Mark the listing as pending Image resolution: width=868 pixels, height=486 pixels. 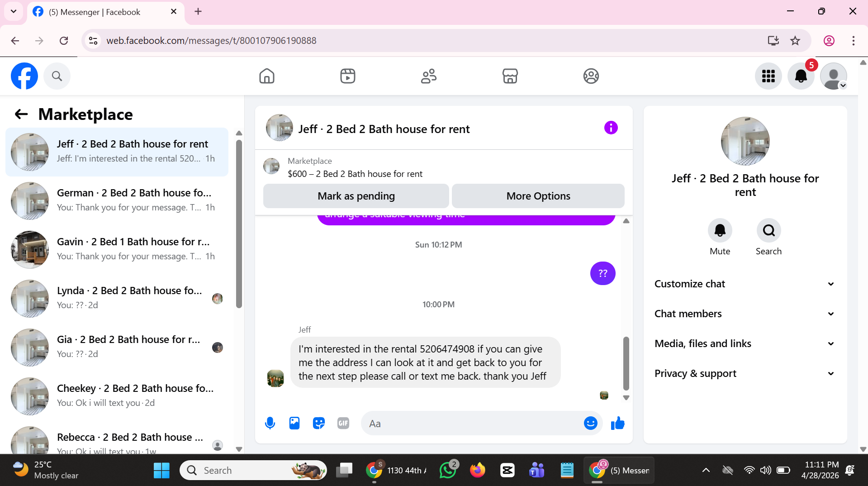click(356, 196)
